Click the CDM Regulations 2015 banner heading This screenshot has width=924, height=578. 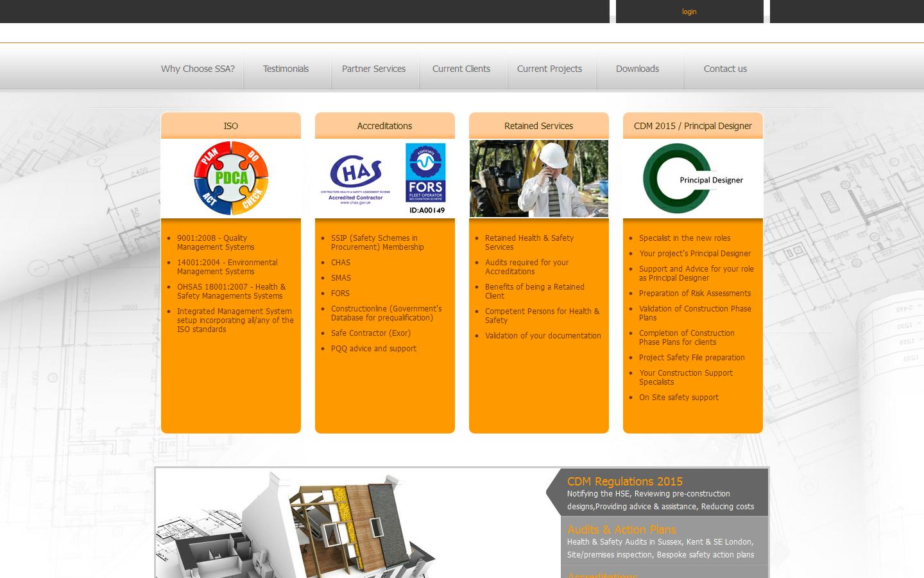[x=624, y=482]
